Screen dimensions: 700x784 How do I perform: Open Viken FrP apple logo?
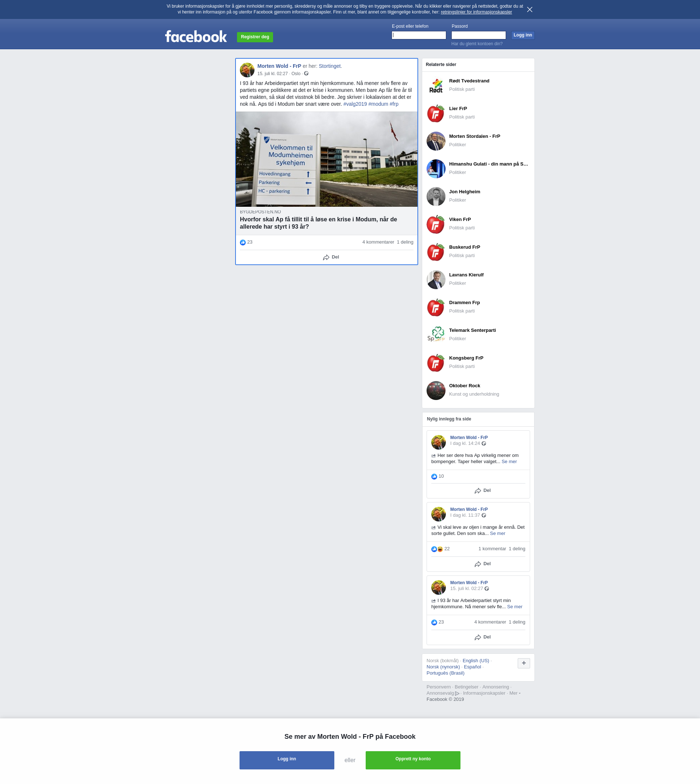point(436,224)
